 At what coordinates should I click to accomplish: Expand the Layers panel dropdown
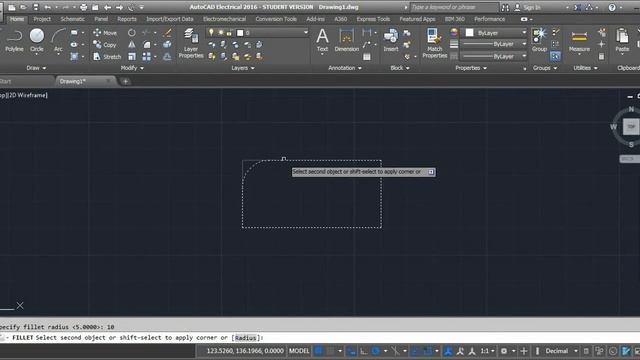point(243,68)
